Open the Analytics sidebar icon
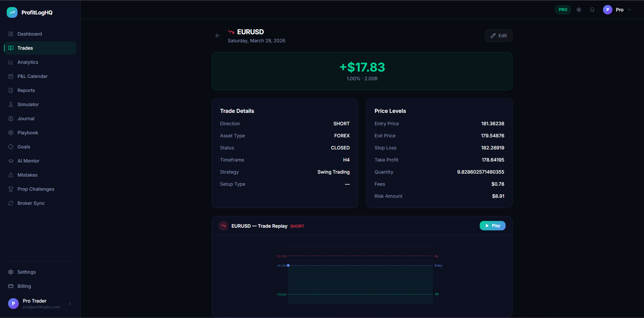644x318 pixels. pos(11,62)
